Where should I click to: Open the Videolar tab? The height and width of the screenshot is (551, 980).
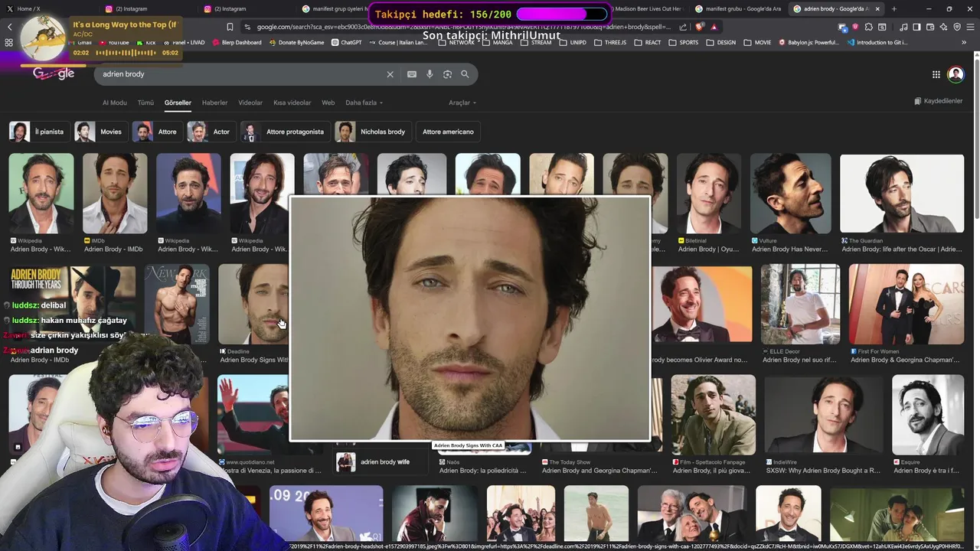coord(250,103)
